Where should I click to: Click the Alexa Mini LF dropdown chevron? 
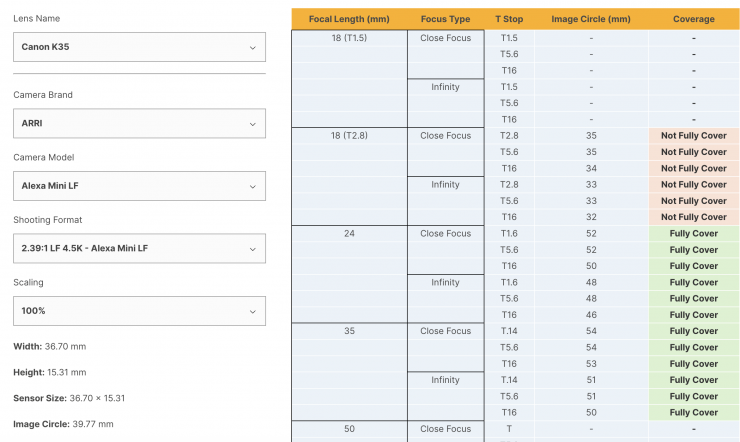251,185
